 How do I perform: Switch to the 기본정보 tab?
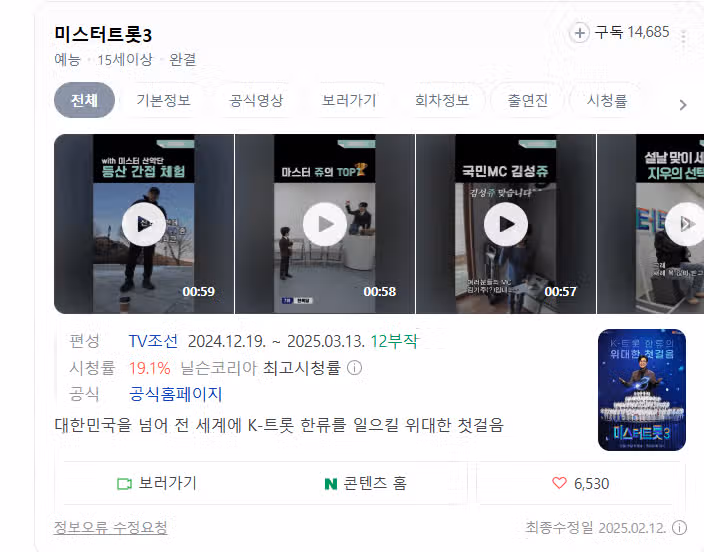click(x=163, y=100)
